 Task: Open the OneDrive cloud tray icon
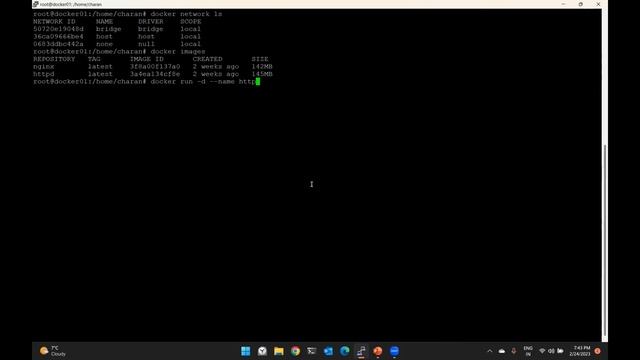[x=502, y=351]
